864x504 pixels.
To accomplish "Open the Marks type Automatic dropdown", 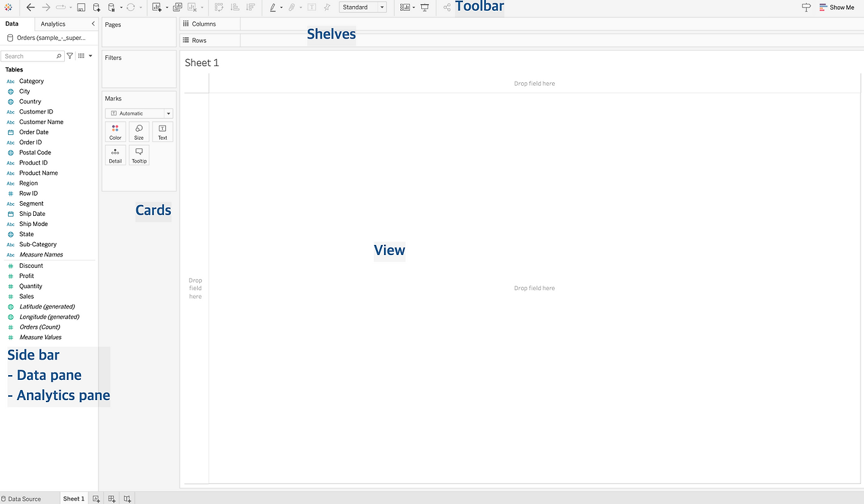I will point(139,113).
